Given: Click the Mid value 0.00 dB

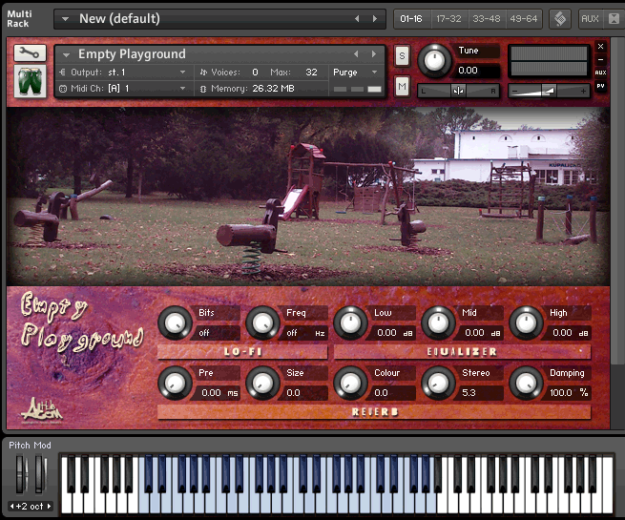Looking at the screenshot, I should point(481,333).
